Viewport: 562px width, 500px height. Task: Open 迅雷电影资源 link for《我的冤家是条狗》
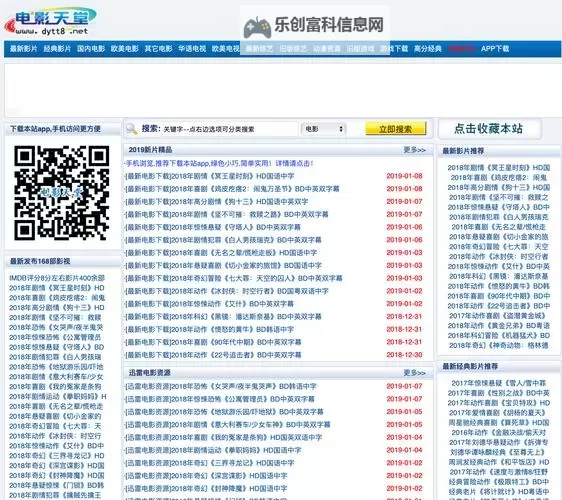pyautogui.click(x=224, y=437)
